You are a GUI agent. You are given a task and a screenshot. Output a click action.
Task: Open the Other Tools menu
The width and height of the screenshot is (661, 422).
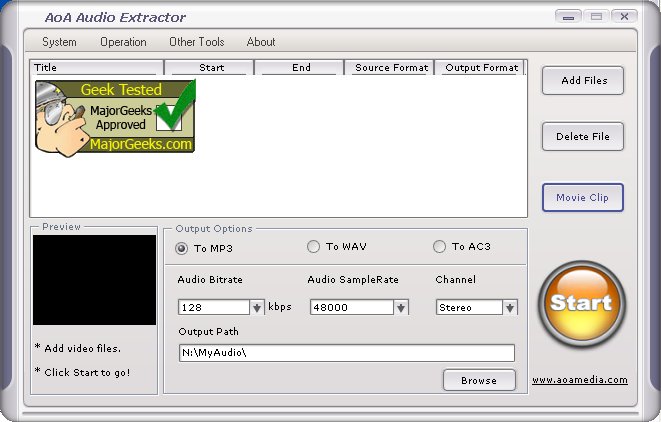196,42
